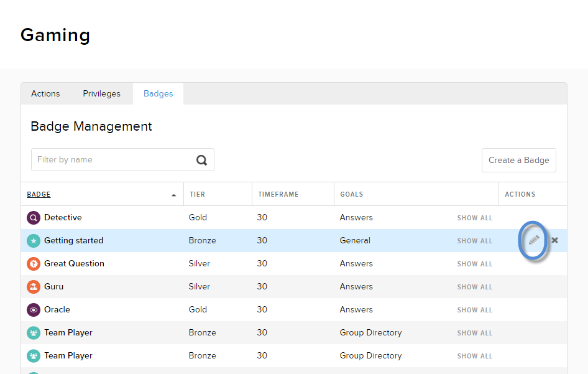The width and height of the screenshot is (588, 374).
Task: Click the Oracle eye badge icon
Action: click(33, 310)
